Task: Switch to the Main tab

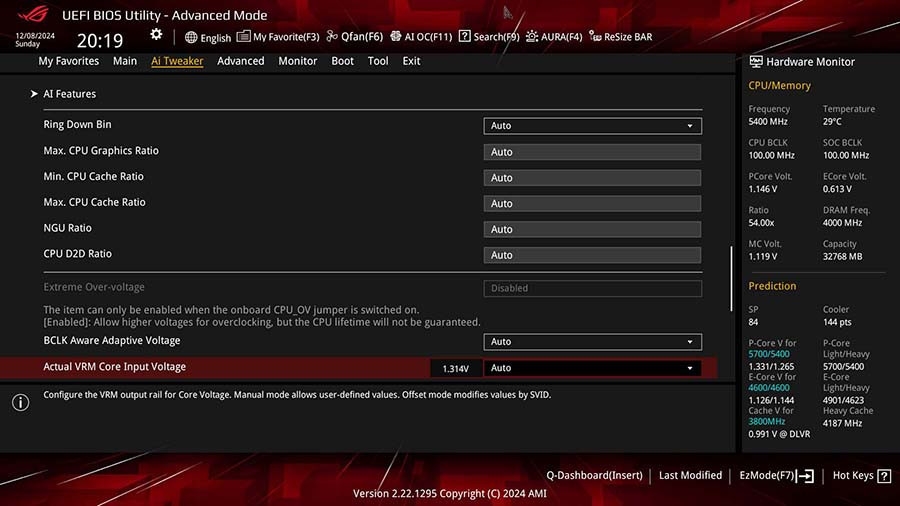Action: (125, 61)
